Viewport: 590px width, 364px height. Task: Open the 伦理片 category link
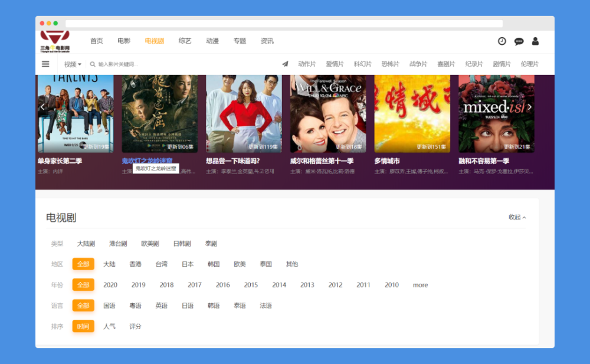coord(529,64)
